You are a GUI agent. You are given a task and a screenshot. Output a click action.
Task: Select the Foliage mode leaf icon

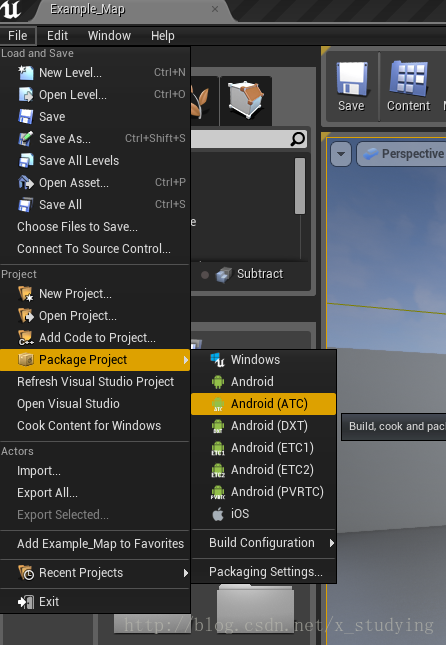click(202, 101)
